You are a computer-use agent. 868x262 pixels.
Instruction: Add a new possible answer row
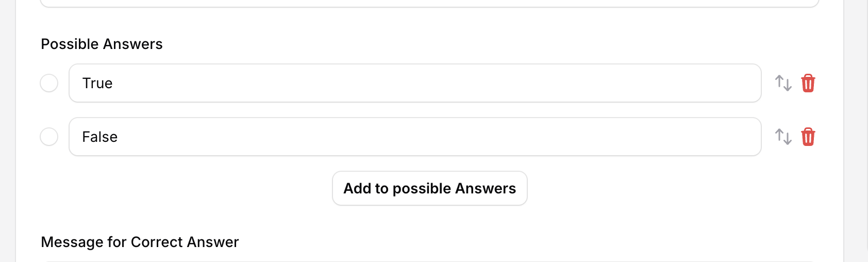click(x=429, y=188)
